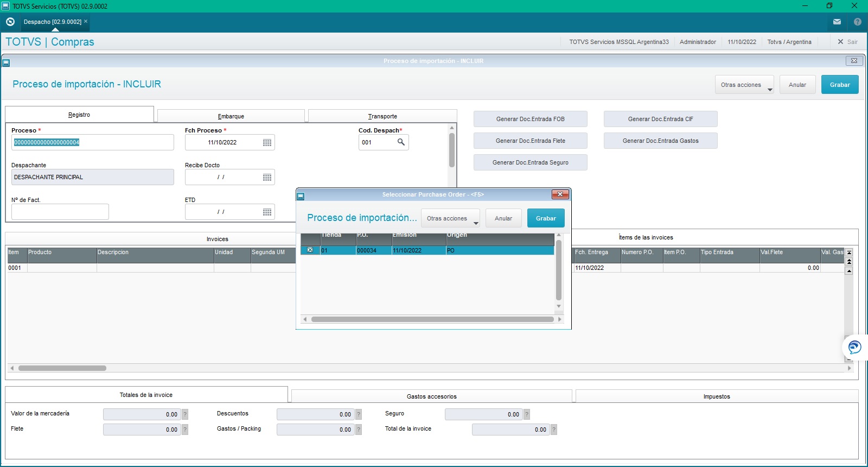
Task: Click the Cod. Despach search magnifier
Action: click(x=401, y=142)
